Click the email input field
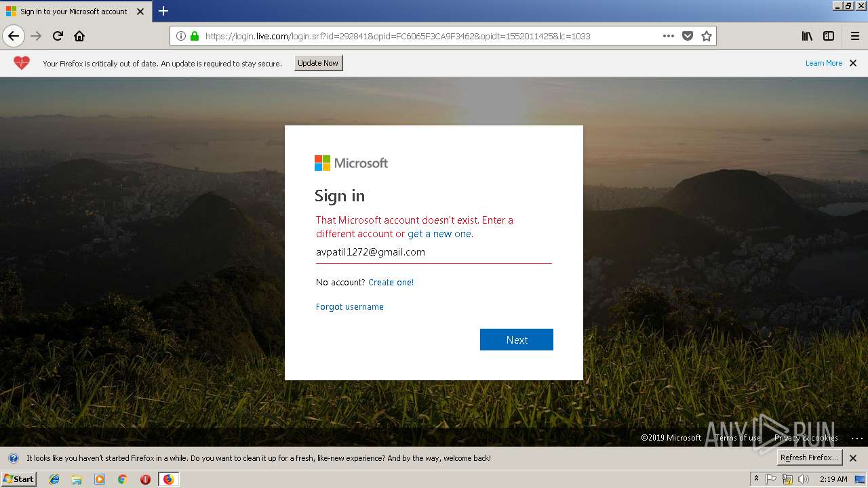The image size is (868, 488). point(434,252)
